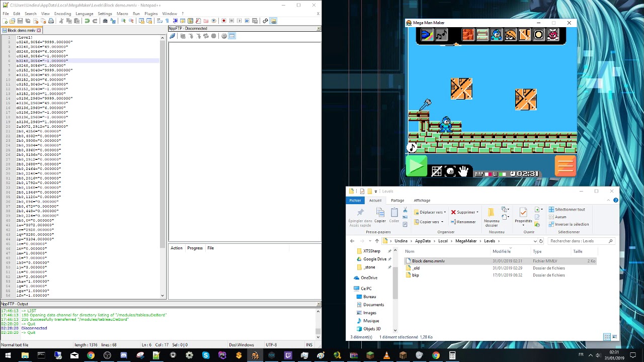Close the Block demo.mmlv tab

(38, 30)
